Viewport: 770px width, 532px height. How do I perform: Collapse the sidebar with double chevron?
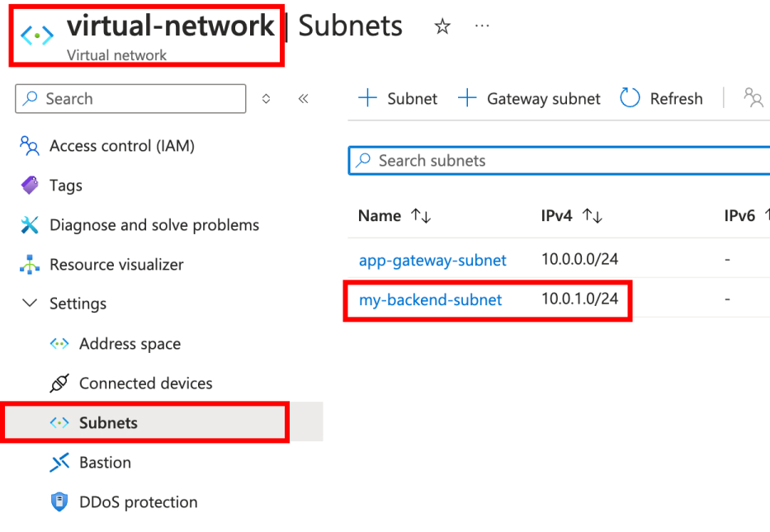[x=303, y=98]
